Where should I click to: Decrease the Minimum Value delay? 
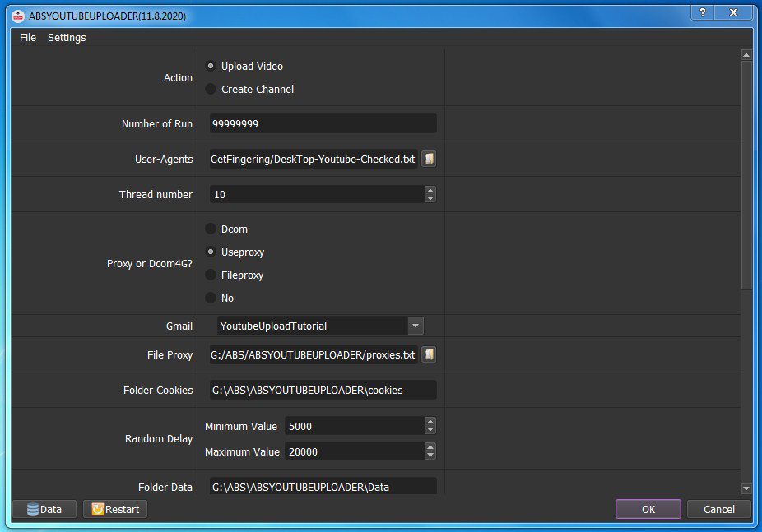click(430, 430)
